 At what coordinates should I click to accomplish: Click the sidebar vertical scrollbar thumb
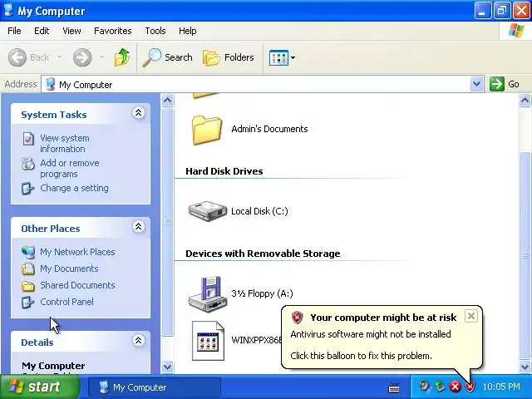point(167,222)
